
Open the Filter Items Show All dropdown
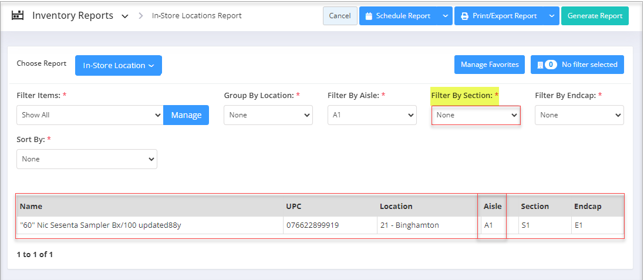pyautogui.click(x=90, y=116)
